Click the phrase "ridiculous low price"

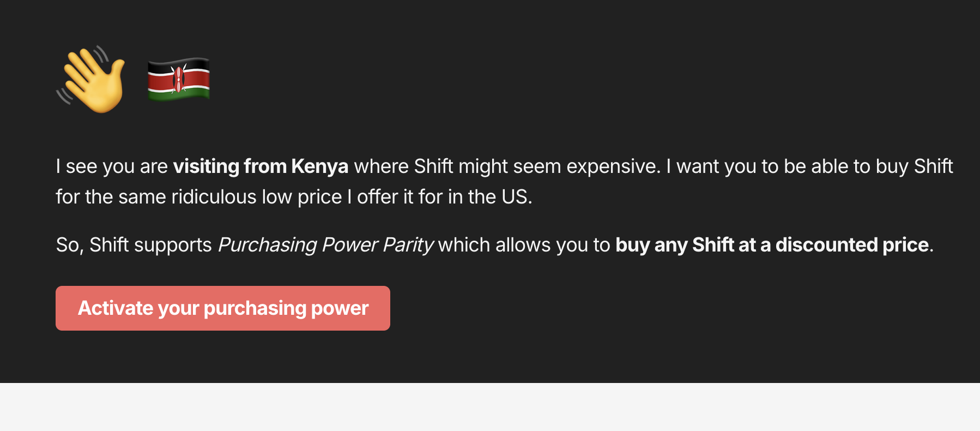256,197
